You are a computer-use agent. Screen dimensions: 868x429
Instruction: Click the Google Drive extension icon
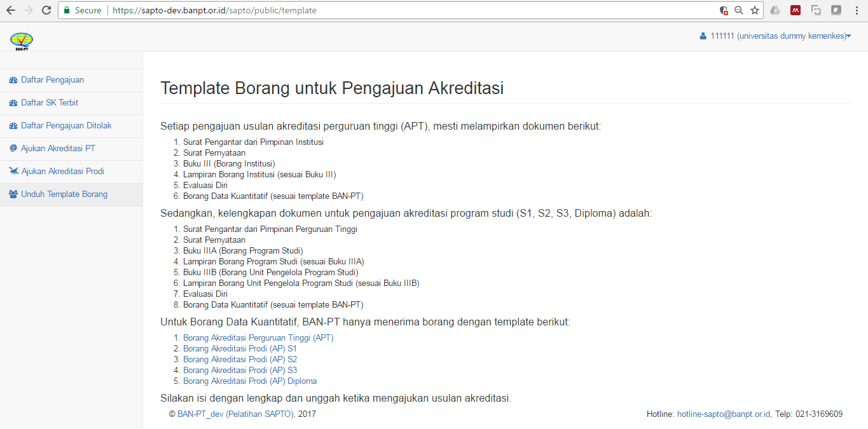pyautogui.click(x=775, y=10)
